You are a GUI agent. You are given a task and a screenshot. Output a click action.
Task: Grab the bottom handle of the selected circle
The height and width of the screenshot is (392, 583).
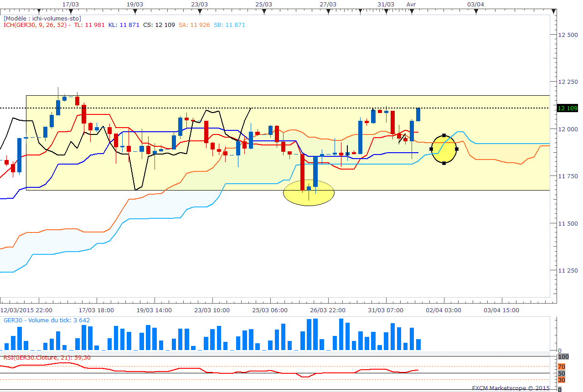pos(444,163)
